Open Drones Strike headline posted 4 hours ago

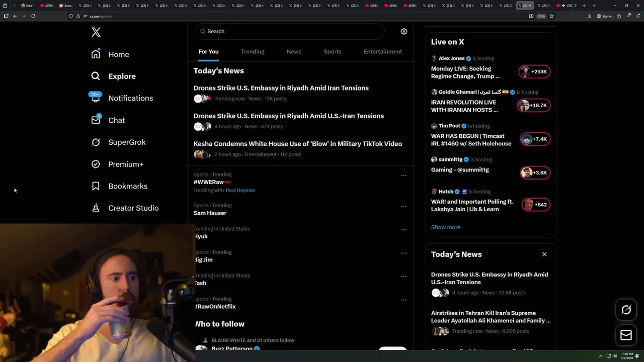click(289, 116)
